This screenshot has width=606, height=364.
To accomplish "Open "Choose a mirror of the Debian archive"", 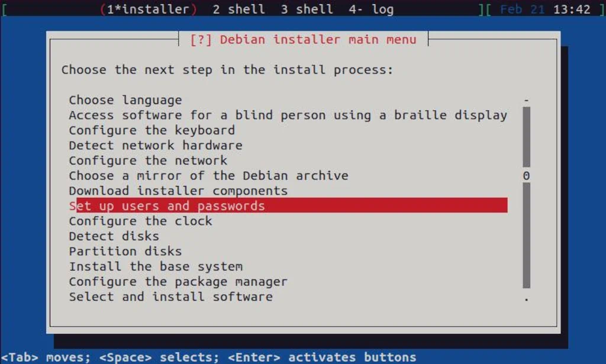I will [208, 175].
